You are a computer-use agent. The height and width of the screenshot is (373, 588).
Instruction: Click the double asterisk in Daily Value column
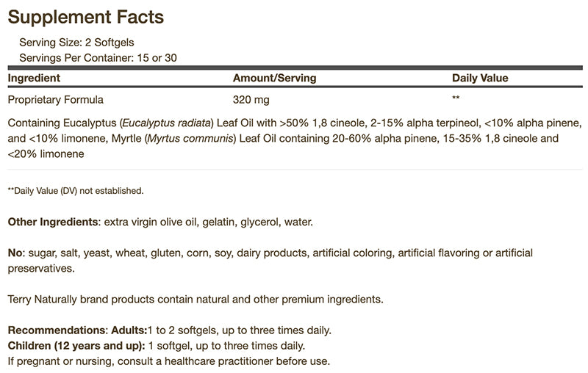(x=456, y=98)
